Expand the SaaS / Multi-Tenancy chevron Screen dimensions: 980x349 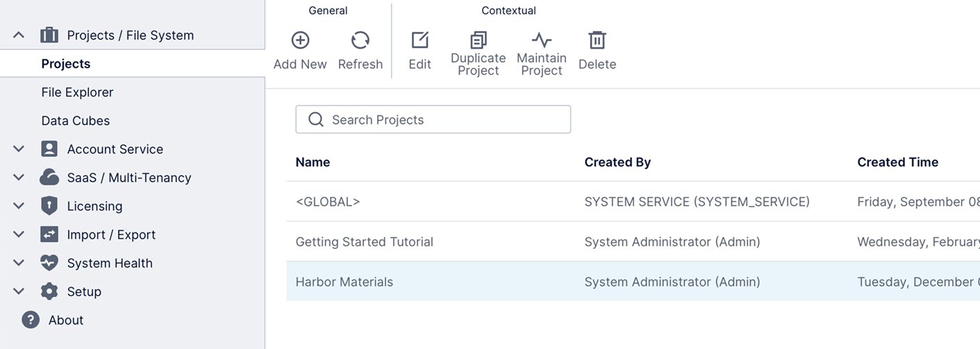19,177
